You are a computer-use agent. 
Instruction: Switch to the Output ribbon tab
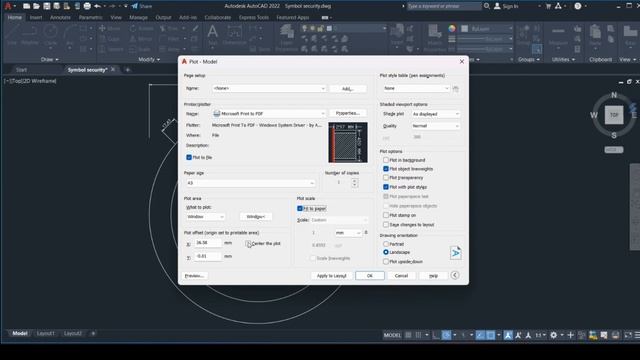[163, 18]
